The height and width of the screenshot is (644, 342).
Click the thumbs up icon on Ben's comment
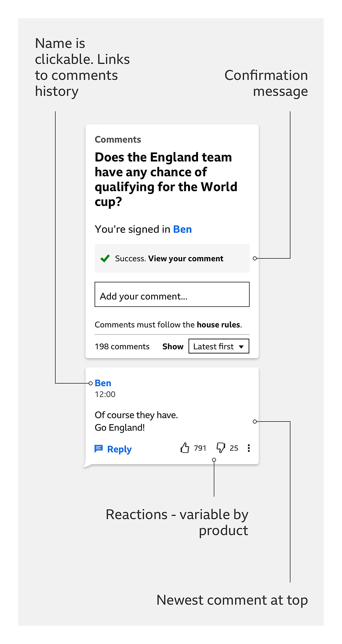click(x=185, y=448)
